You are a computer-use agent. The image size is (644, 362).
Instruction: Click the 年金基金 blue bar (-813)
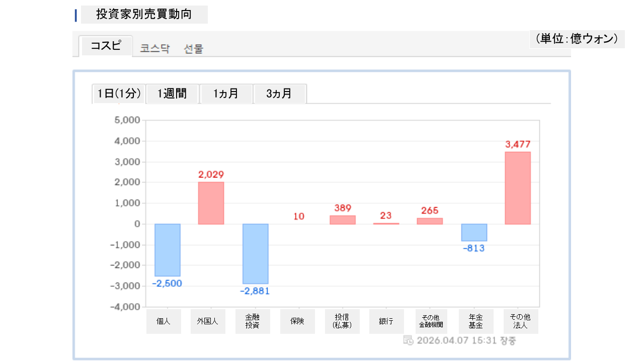(474, 232)
